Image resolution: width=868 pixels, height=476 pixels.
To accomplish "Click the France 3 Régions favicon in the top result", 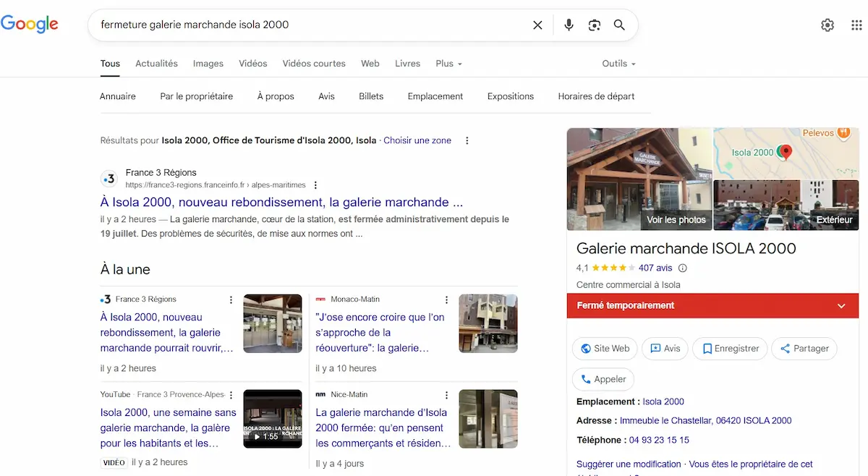I will pos(109,179).
